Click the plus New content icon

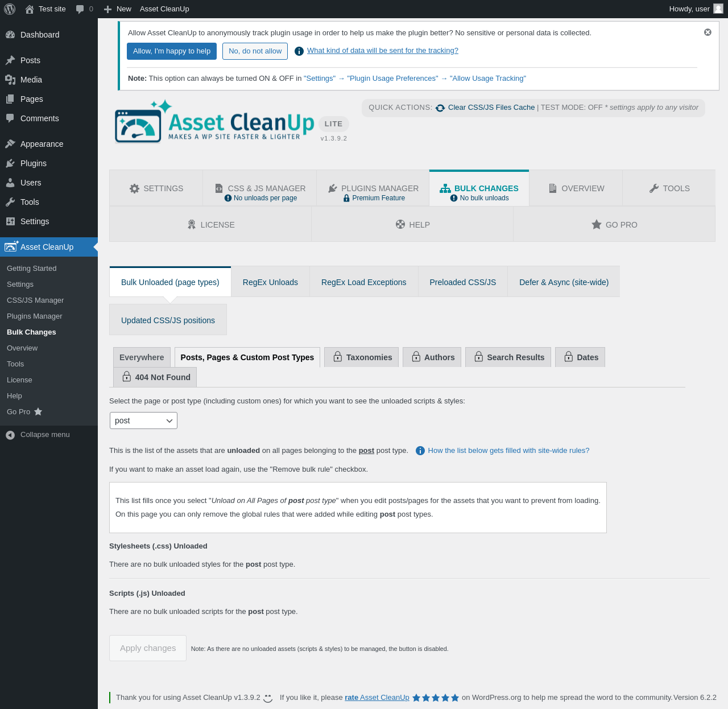(x=107, y=9)
